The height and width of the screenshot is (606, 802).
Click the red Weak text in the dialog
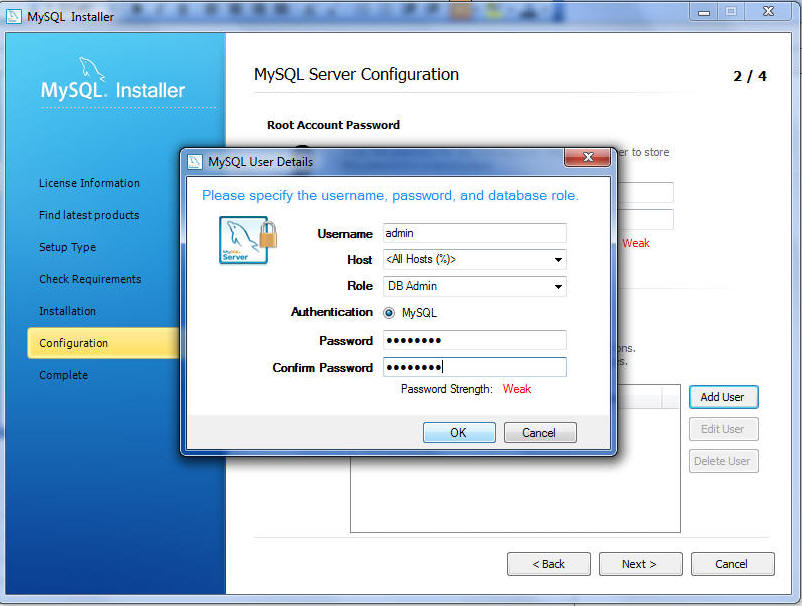[517, 389]
